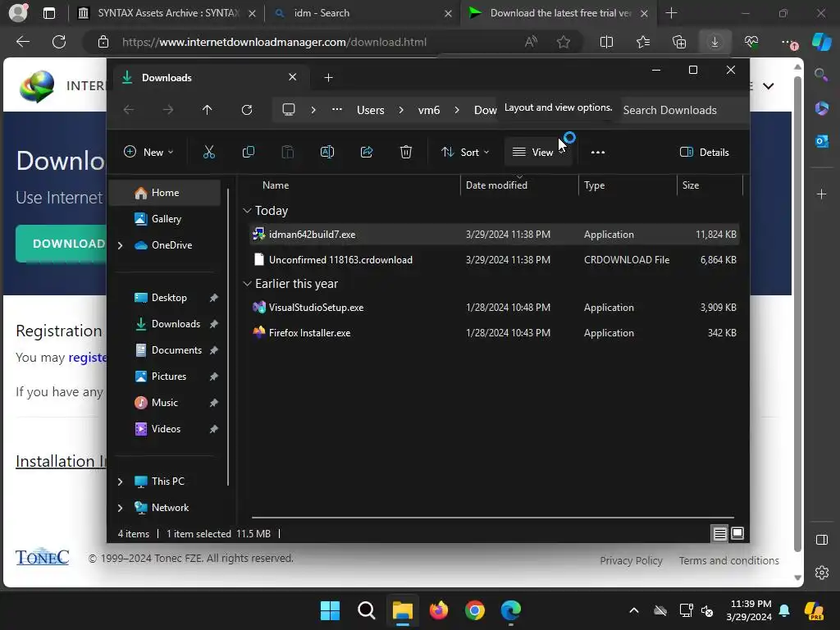Open Firefox from the taskbar
Screen dimensions: 840x630
click(x=439, y=610)
